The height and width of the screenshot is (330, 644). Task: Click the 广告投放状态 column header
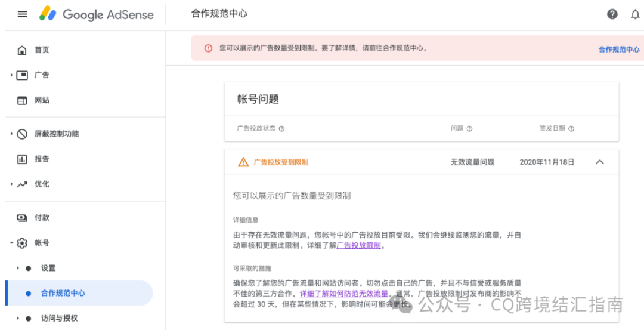(x=256, y=129)
